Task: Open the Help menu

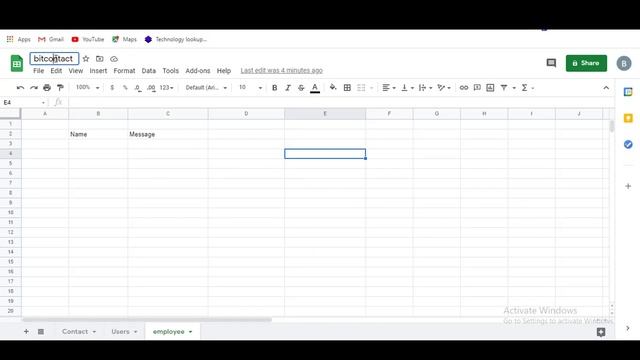Action: pos(224,71)
